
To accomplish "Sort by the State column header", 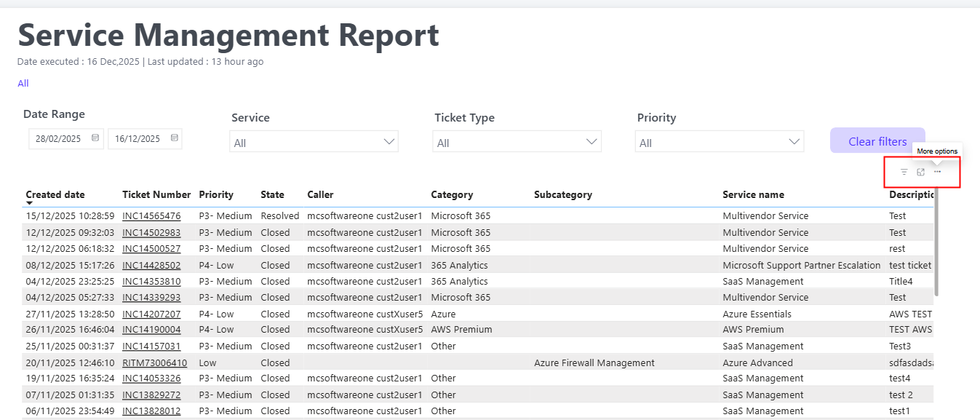I will (272, 194).
